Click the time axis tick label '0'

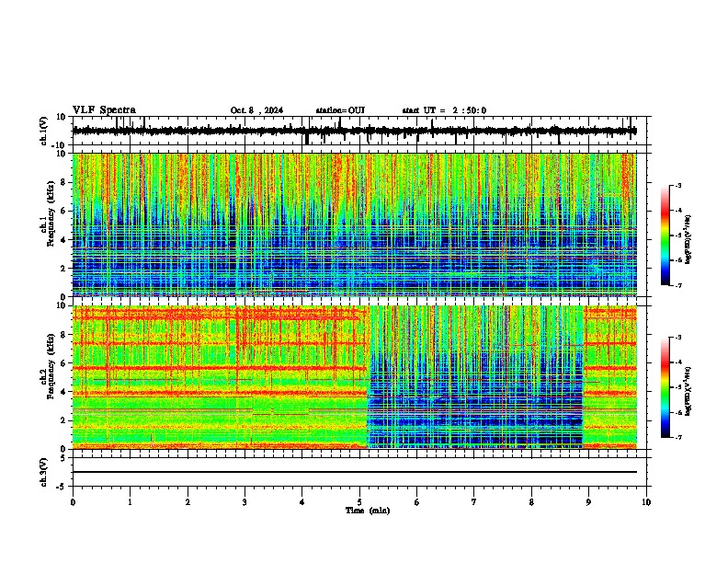pos(73,502)
